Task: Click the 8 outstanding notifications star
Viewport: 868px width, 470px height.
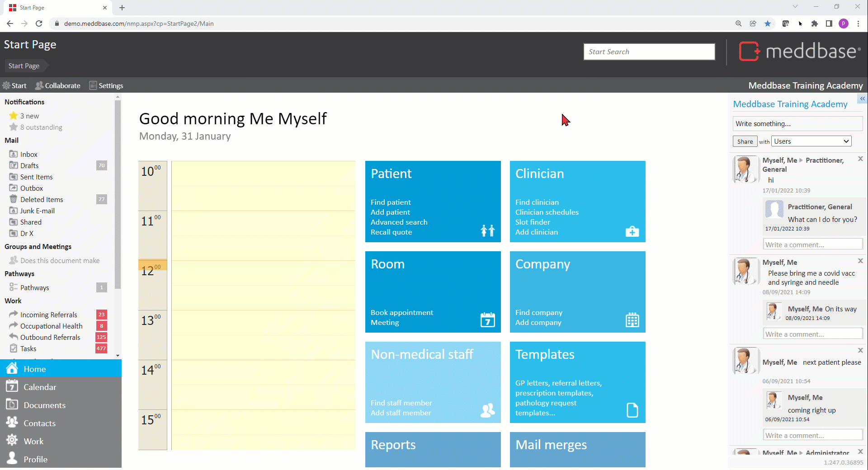Action: (14, 127)
